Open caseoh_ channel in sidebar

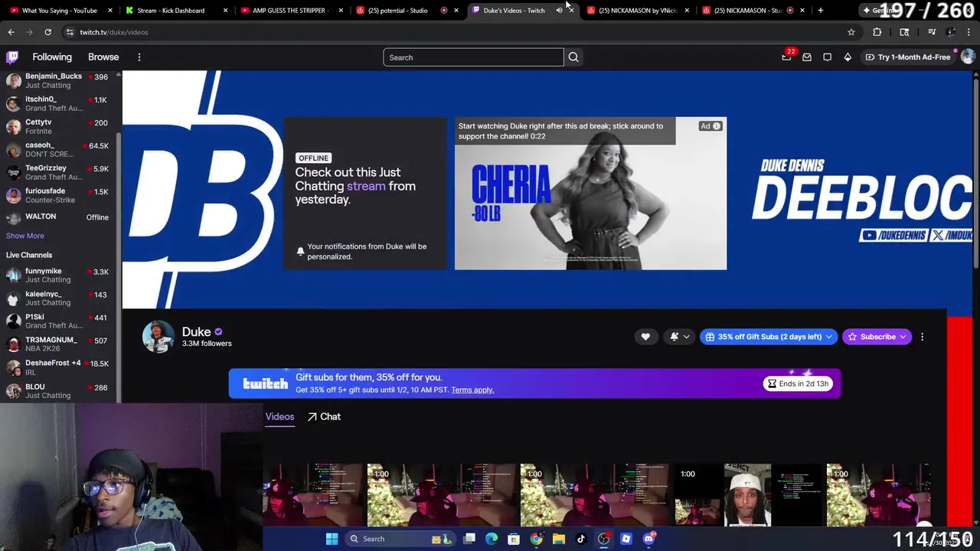pos(58,149)
